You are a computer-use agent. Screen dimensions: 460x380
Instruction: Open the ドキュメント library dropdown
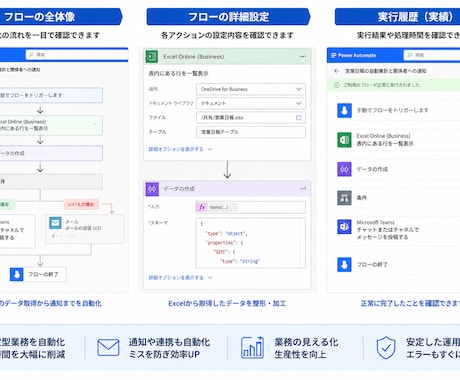point(251,103)
